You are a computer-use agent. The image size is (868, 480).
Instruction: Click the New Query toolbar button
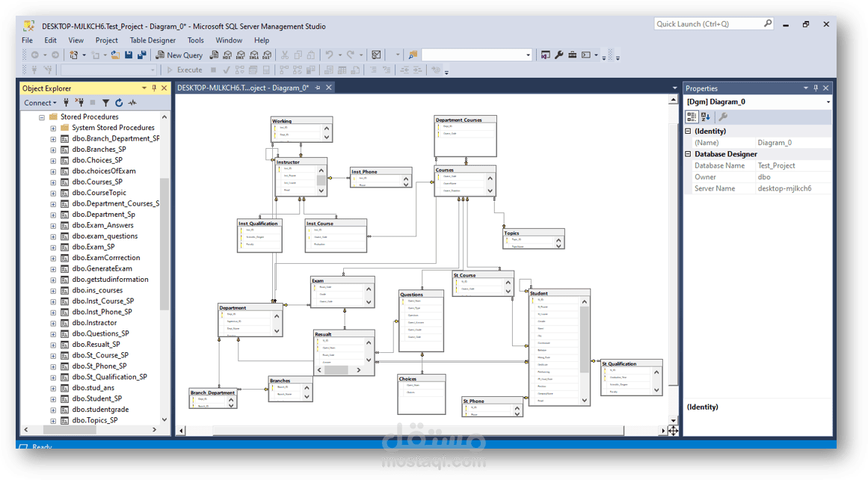click(179, 55)
